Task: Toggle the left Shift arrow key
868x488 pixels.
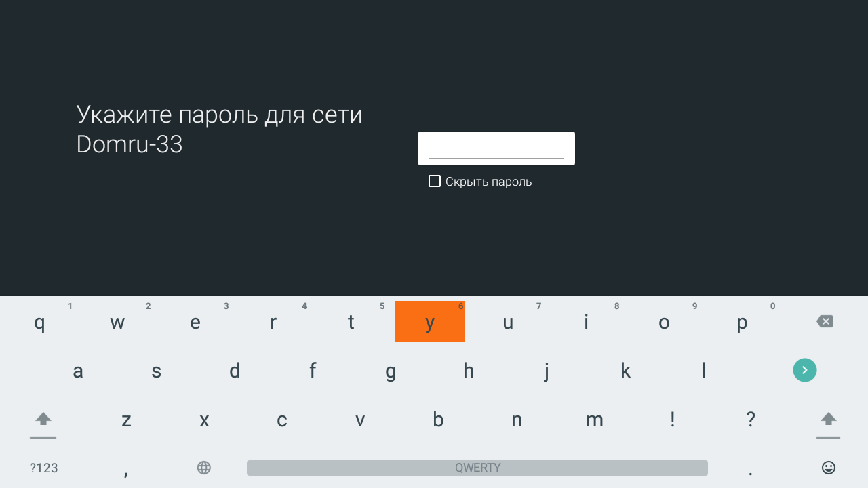Action: pos(43,420)
